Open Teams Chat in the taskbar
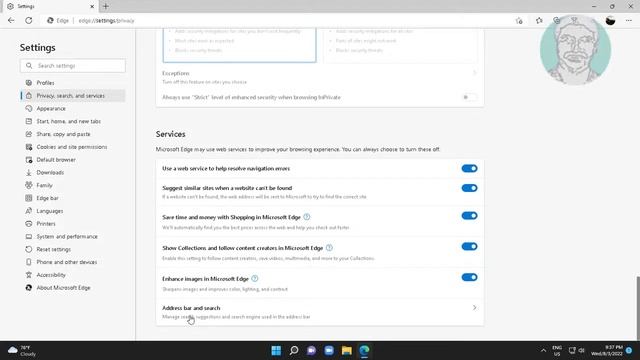Image resolution: width=640 pixels, height=360 pixels. pos(311,351)
